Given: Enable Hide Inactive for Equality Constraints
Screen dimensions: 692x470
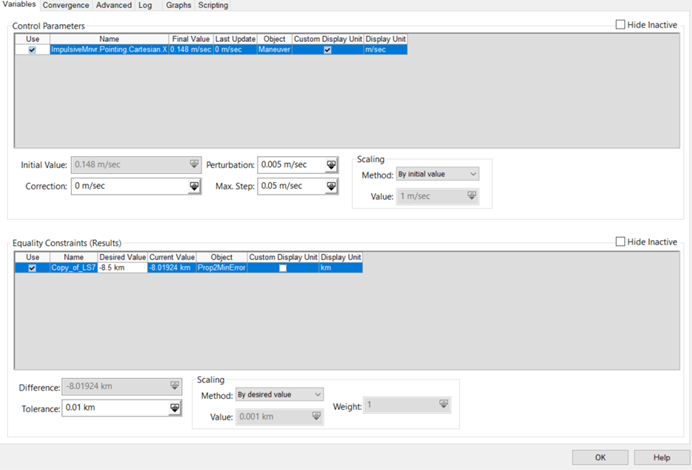Looking at the screenshot, I should pyautogui.click(x=621, y=242).
